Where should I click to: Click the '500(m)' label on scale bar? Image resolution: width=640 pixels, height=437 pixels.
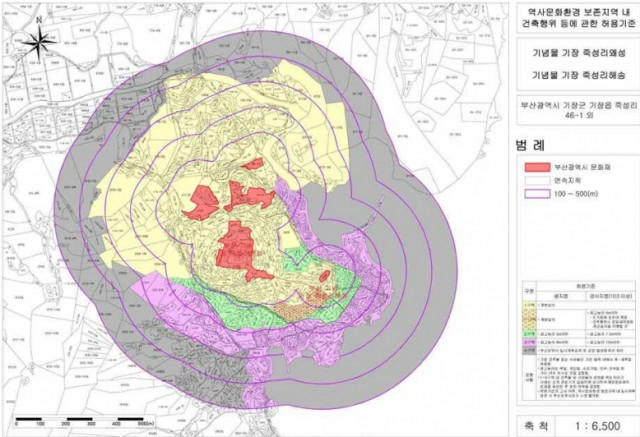(146, 424)
